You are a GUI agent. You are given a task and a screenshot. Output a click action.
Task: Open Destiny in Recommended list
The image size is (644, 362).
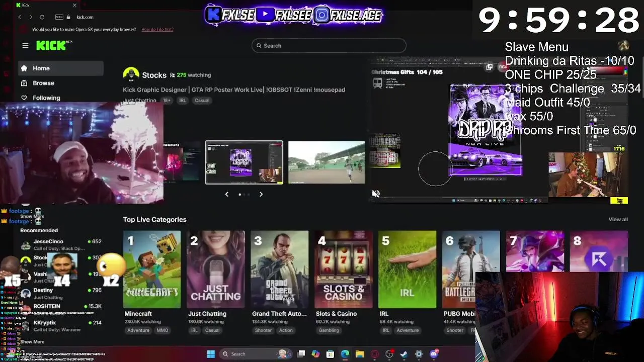coord(61,294)
